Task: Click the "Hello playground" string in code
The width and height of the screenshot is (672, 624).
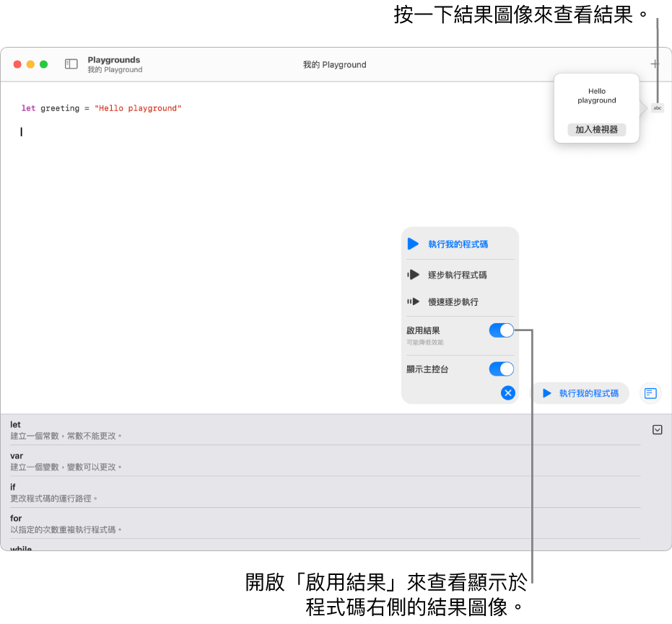Action: [x=138, y=108]
